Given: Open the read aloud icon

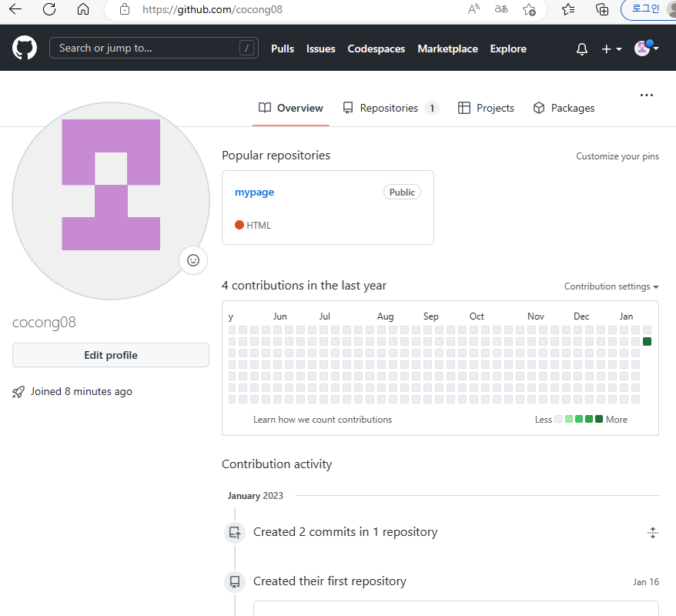Looking at the screenshot, I should (x=474, y=9).
